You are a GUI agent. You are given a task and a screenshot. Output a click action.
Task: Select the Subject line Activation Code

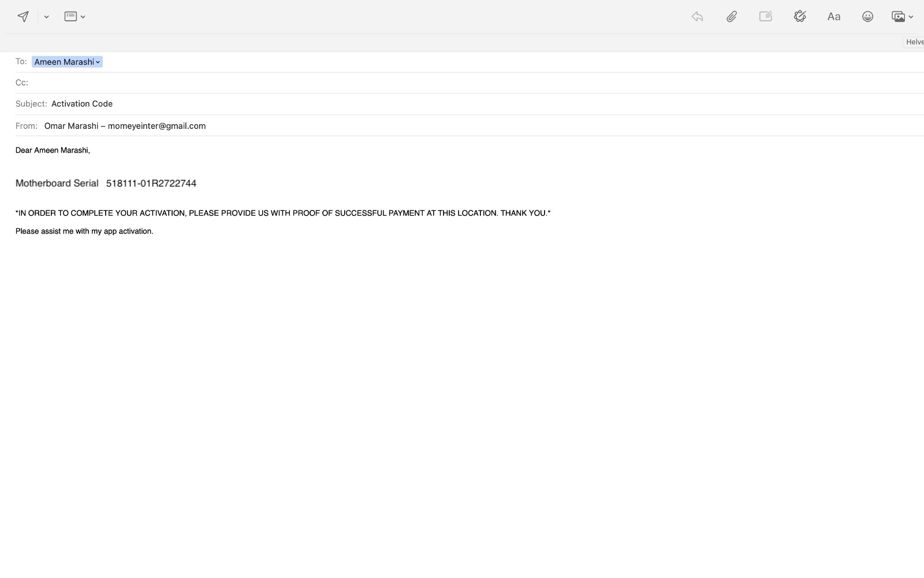point(81,103)
